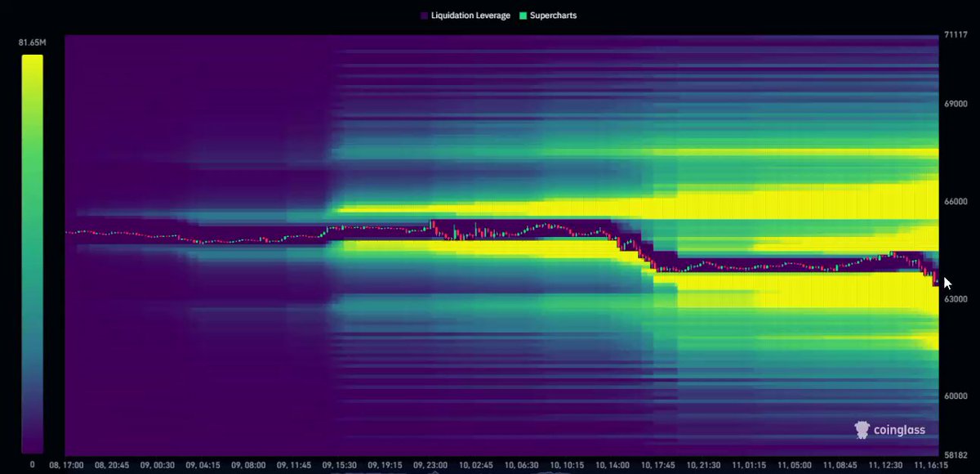Screen dimensions: 980x474
Task: Select the 66000 price axis label
Action: 957,202
